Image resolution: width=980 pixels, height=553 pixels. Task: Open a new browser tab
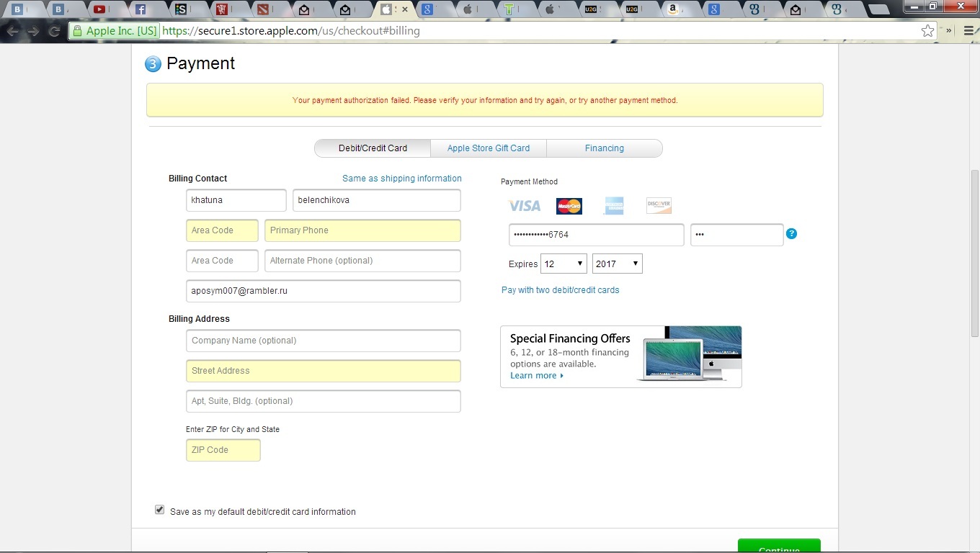tap(878, 10)
